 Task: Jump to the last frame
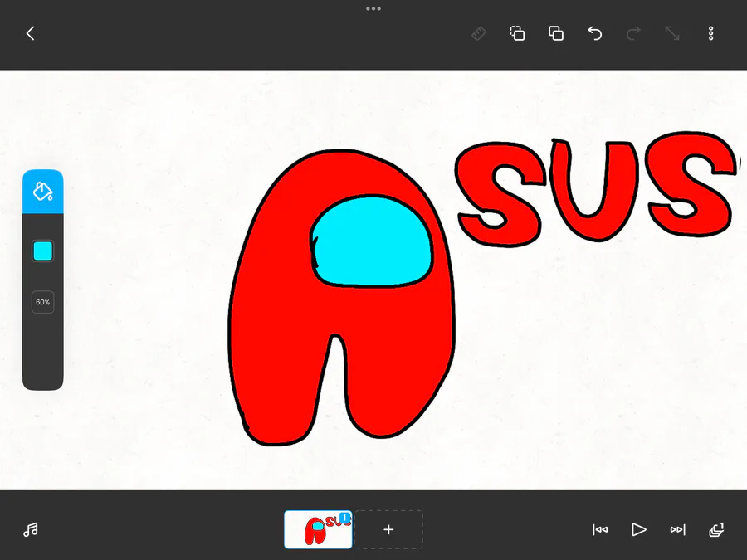click(677, 529)
